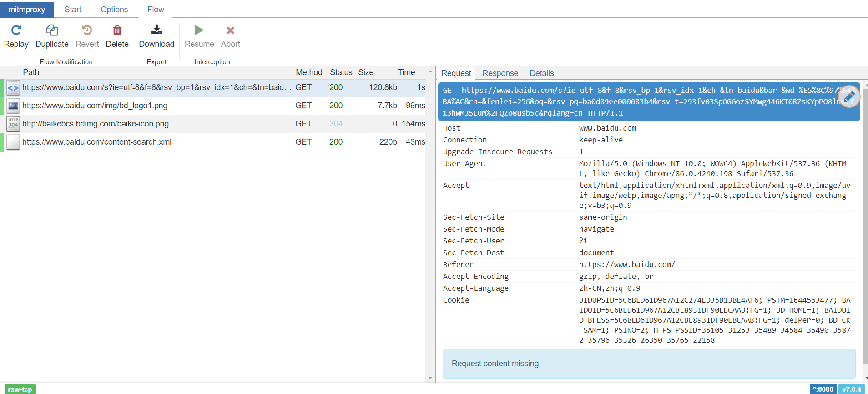Click the HTML document icon for baidu.com/s row
This screenshot has height=394, width=868.
coord(13,88)
